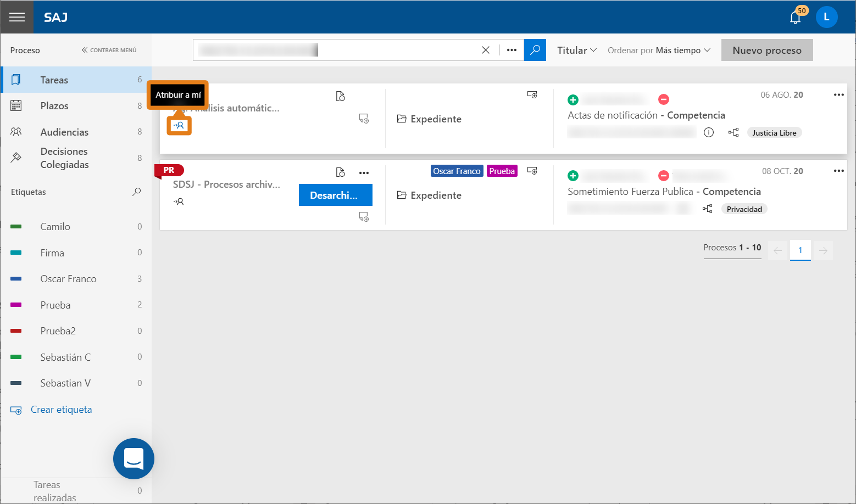Open Expediente of Sometimiento Fuerza Publica
Viewport: 856px width, 504px height.
(x=429, y=195)
